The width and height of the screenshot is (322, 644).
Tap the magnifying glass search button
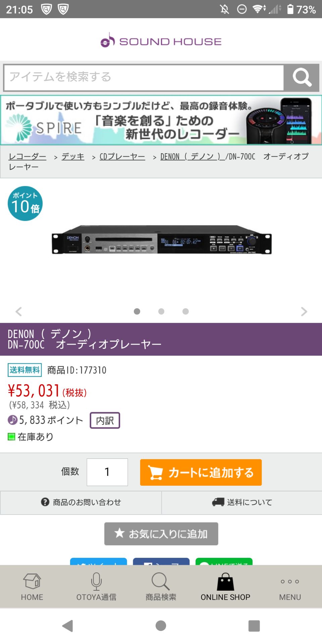(x=301, y=77)
